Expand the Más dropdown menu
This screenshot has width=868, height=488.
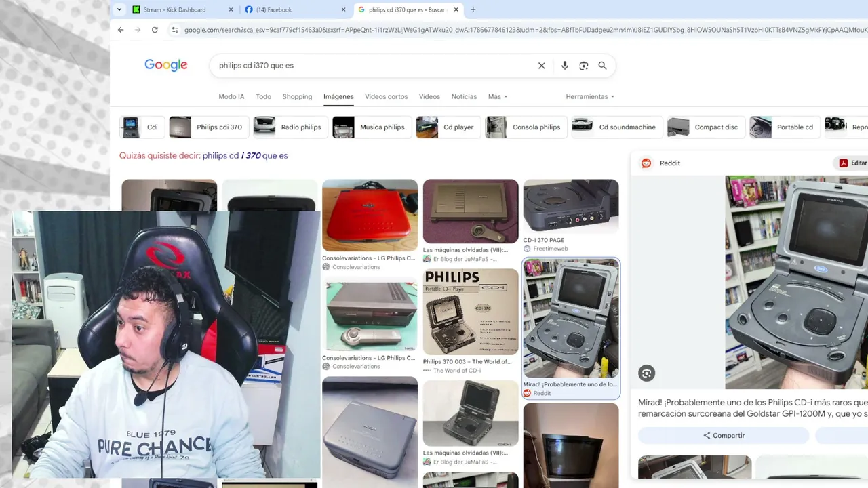point(498,96)
